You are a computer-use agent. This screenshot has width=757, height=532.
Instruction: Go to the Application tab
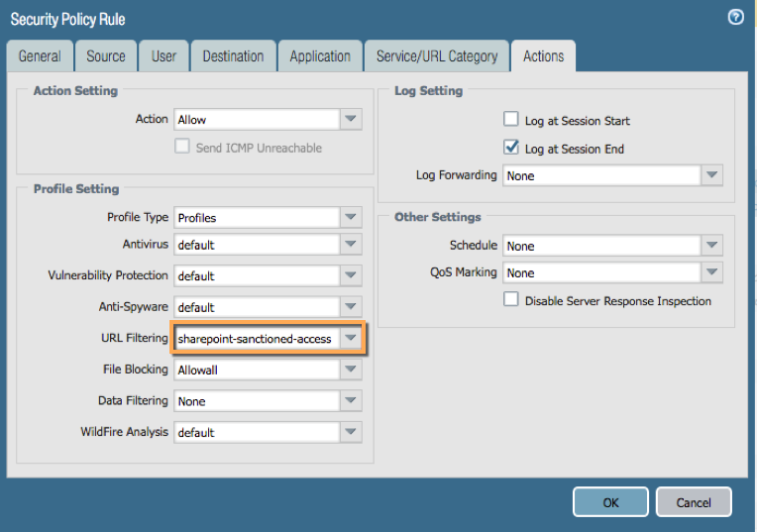tap(320, 56)
